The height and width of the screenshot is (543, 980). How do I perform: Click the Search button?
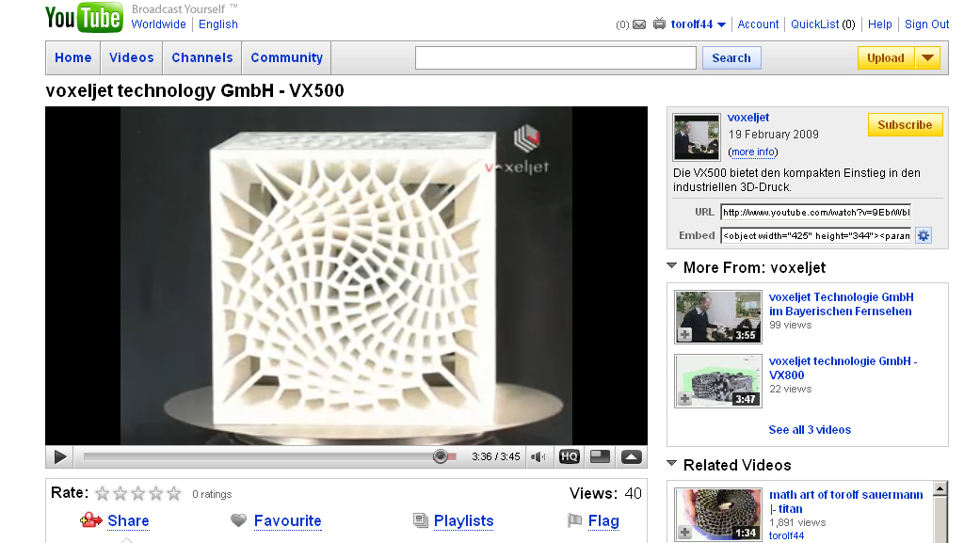[731, 58]
